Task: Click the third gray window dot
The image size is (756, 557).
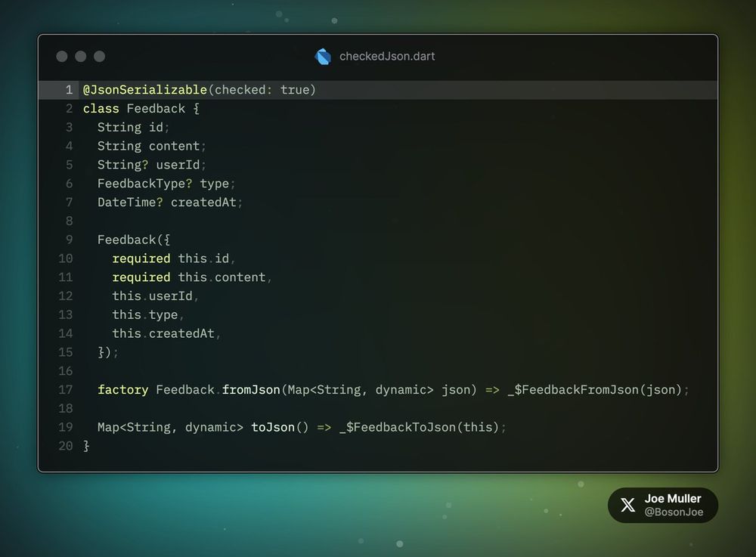Action: click(x=99, y=57)
